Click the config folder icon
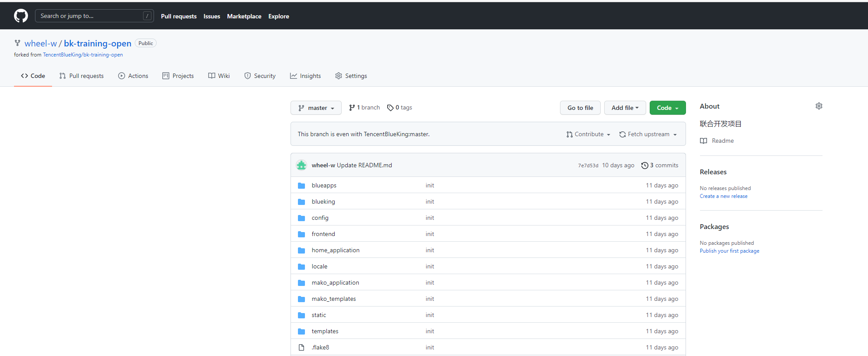This screenshot has width=868, height=356. (x=301, y=218)
